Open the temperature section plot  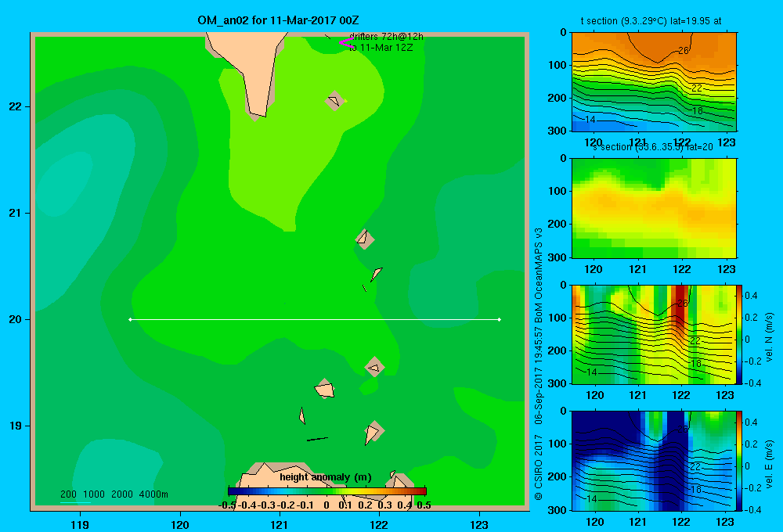(654, 82)
